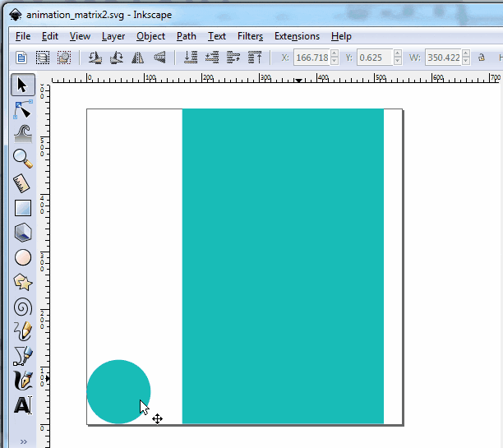Select the Calligraphy tool
The height and width of the screenshot is (448, 503).
coord(23,381)
